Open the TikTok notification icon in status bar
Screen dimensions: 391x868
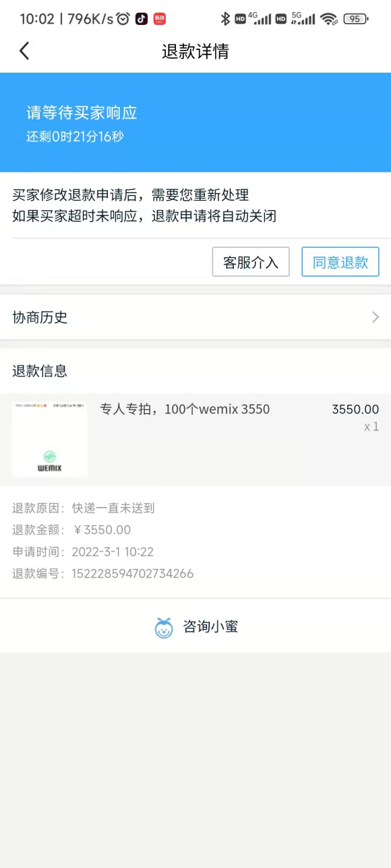pyautogui.click(x=142, y=19)
